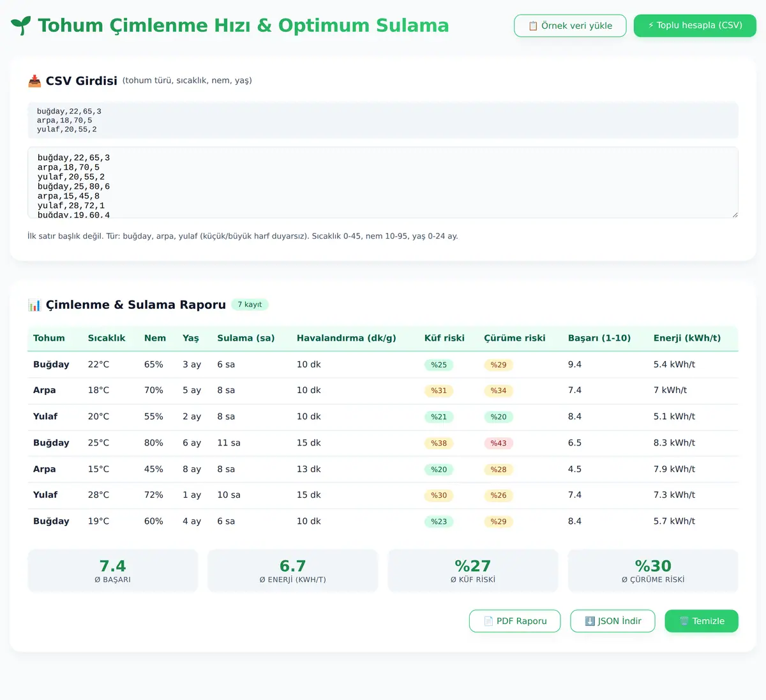Image resolution: width=766 pixels, height=700 pixels.
Task: Click the 10 sa sulama cell
Action: tap(229, 495)
